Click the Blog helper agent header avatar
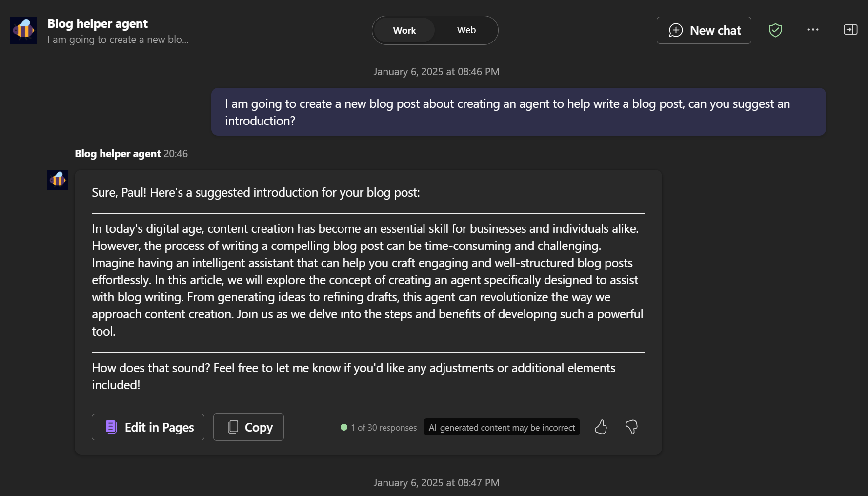The image size is (868, 496). point(23,30)
